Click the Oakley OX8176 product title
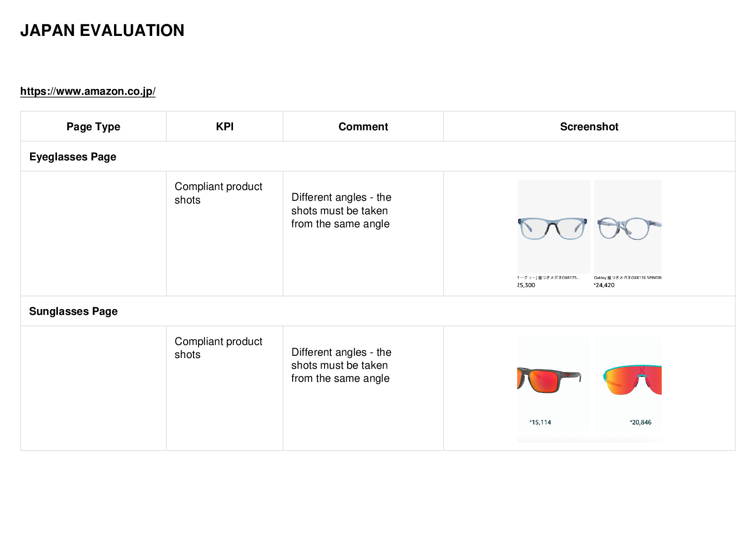 click(x=628, y=278)
